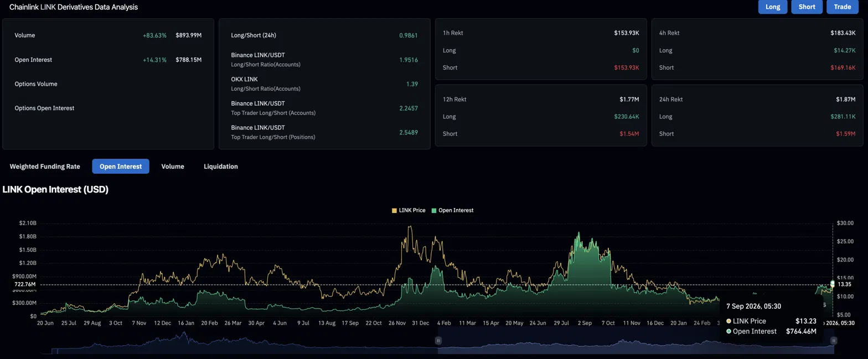Click the Trade button
The image size is (868, 359).
tap(843, 7)
